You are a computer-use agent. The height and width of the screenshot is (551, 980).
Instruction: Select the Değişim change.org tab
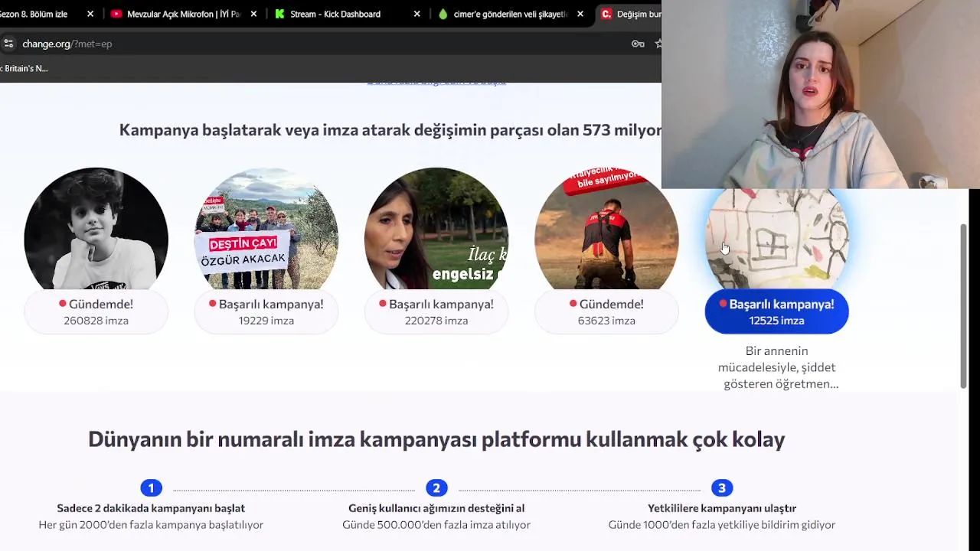pos(628,14)
